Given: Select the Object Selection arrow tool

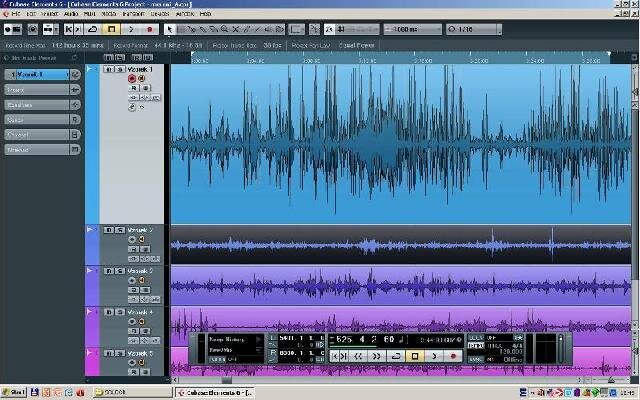Looking at the screenshot, I should tap(170, 29).
